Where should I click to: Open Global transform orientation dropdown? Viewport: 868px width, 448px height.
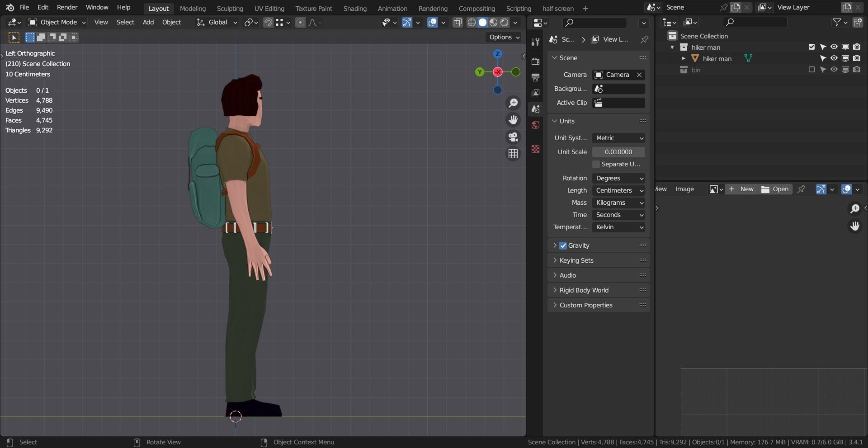217,22
